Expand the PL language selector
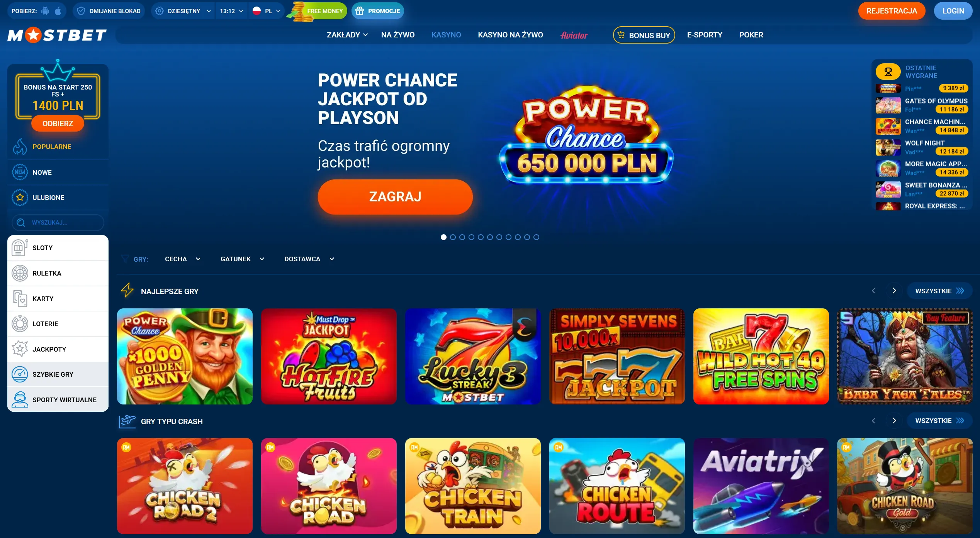This screenshot has width=980, height=538. 267,11
